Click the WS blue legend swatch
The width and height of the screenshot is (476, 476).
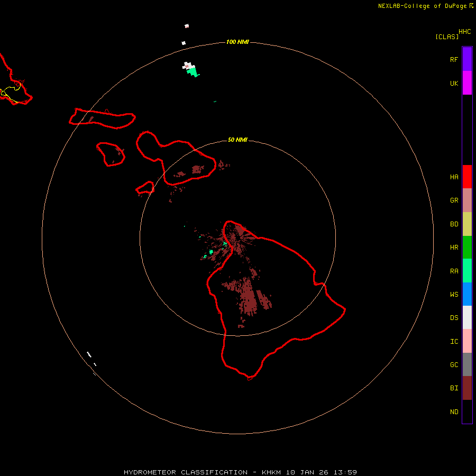tap(467, 294)
